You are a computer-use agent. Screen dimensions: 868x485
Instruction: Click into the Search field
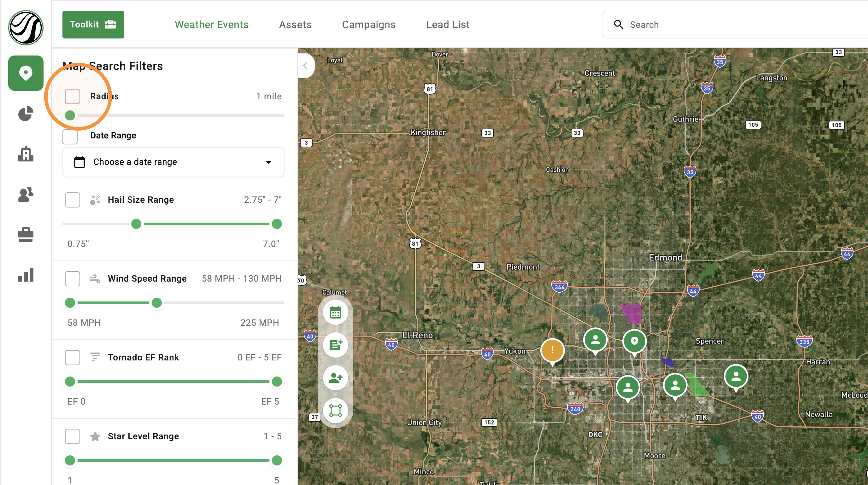(735, 25)
